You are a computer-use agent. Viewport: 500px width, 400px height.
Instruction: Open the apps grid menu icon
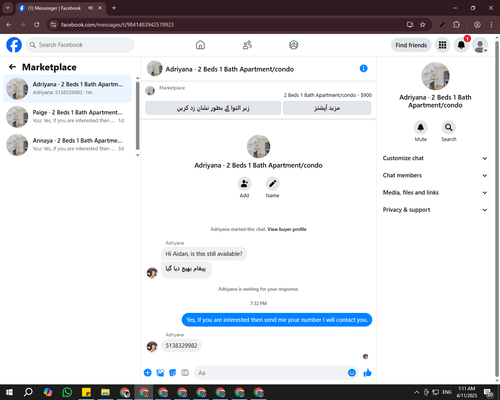(442, 45)
